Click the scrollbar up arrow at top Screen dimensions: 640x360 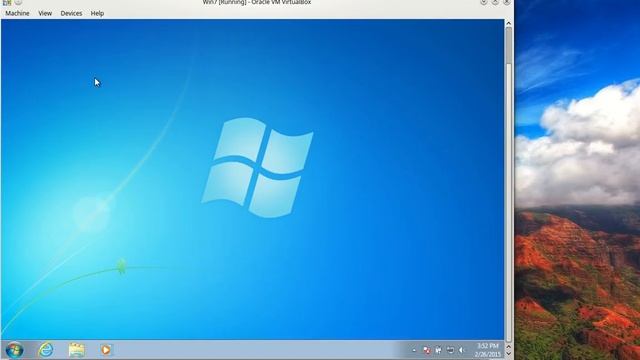[x=509, y=24]
